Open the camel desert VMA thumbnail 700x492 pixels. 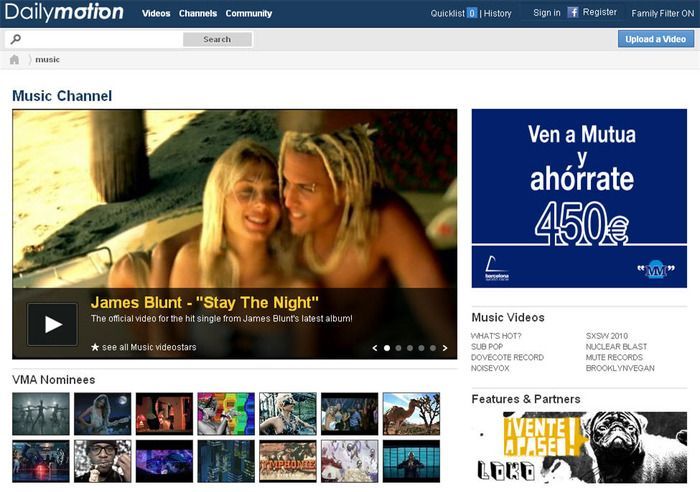pyautogui.click(x=411, y=414)
